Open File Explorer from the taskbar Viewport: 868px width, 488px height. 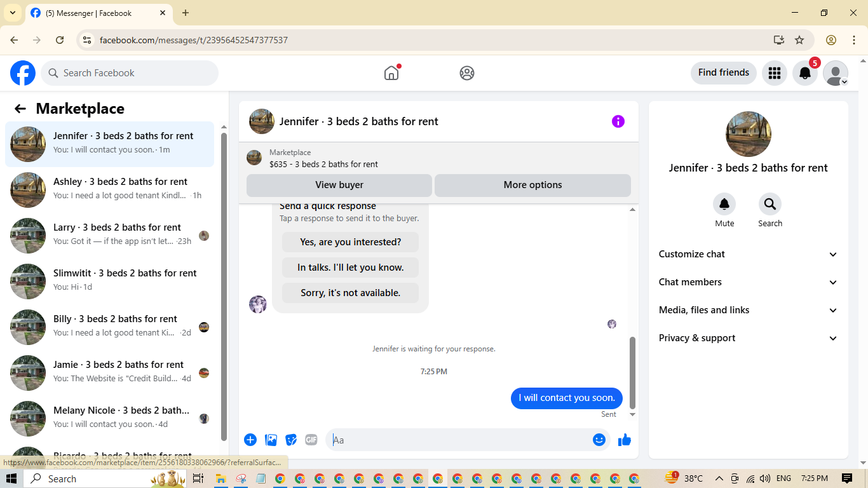221,478
